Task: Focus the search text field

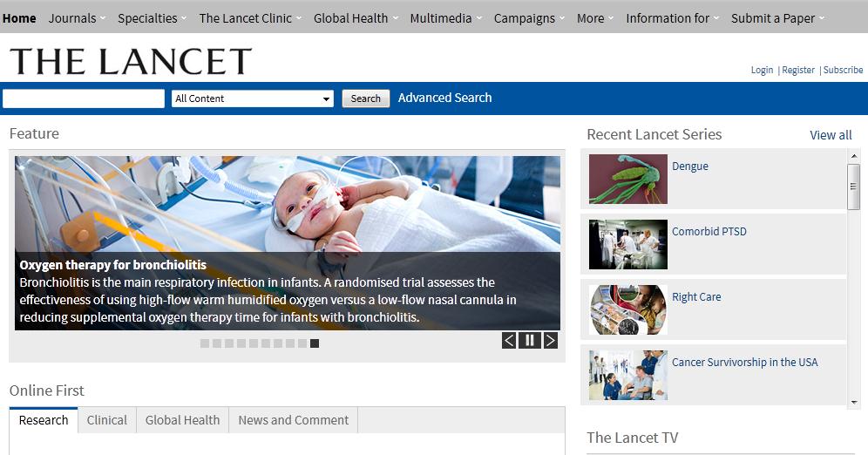Action: (84, 98)
